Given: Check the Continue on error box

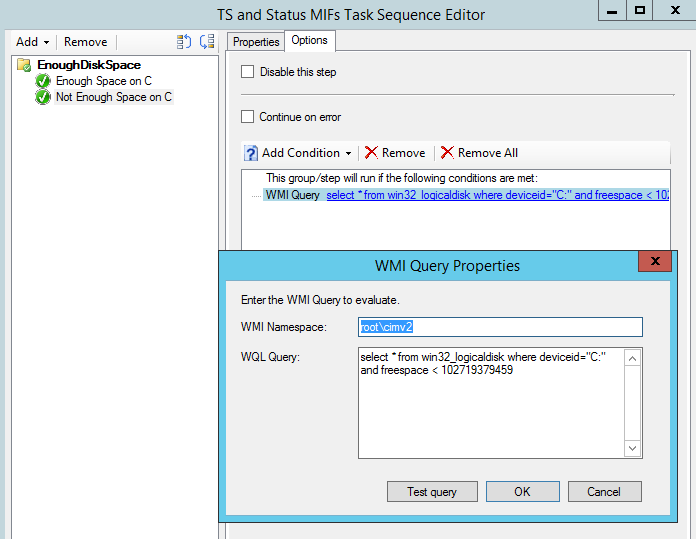Looking at the screenshot, I should point(248,117).
